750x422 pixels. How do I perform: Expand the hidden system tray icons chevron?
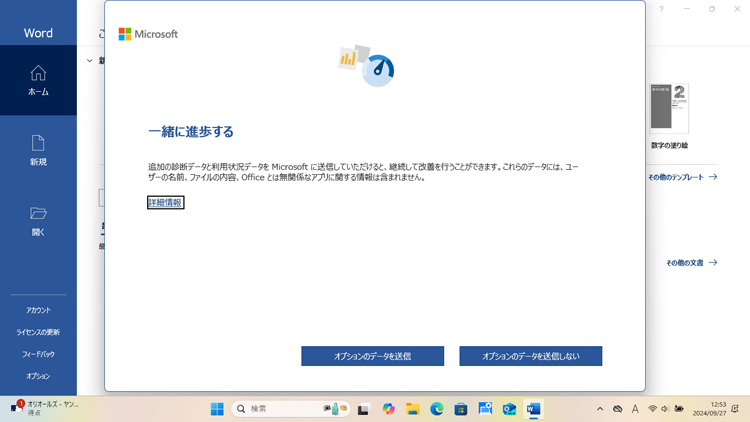[600, 409]
